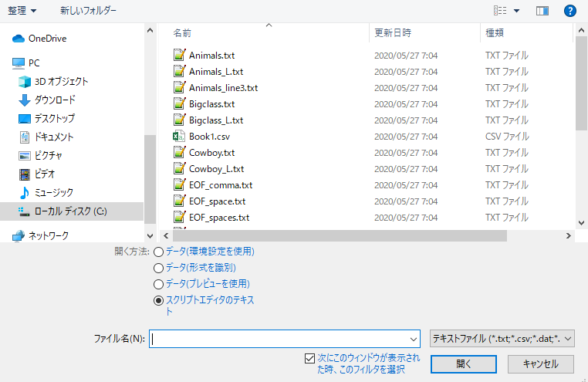The image size is (588, 382).
Task: Select データ(形式を識別) radio button
Action: pos(159,268)
